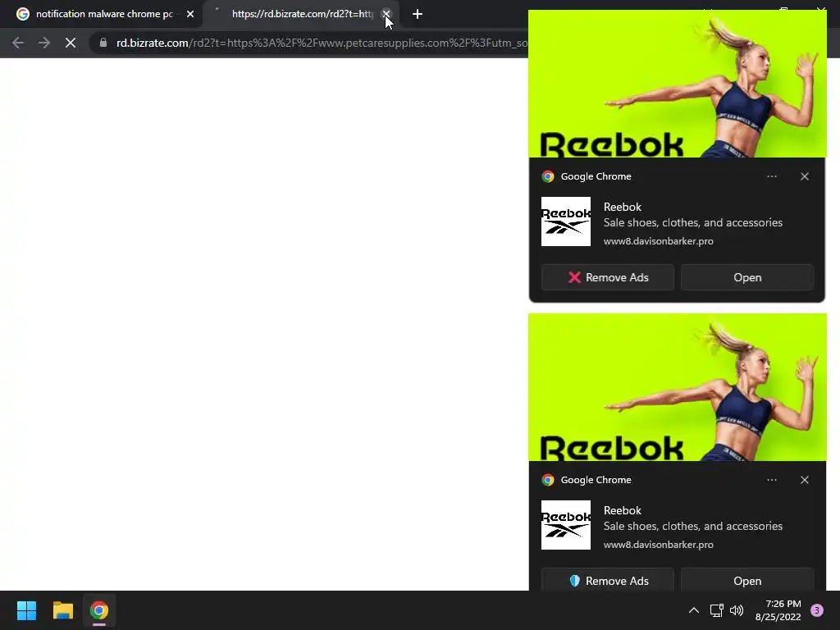Click Reebok title in top notification
This screenshot has height=630, width=840.
click(x=622, y=207)
